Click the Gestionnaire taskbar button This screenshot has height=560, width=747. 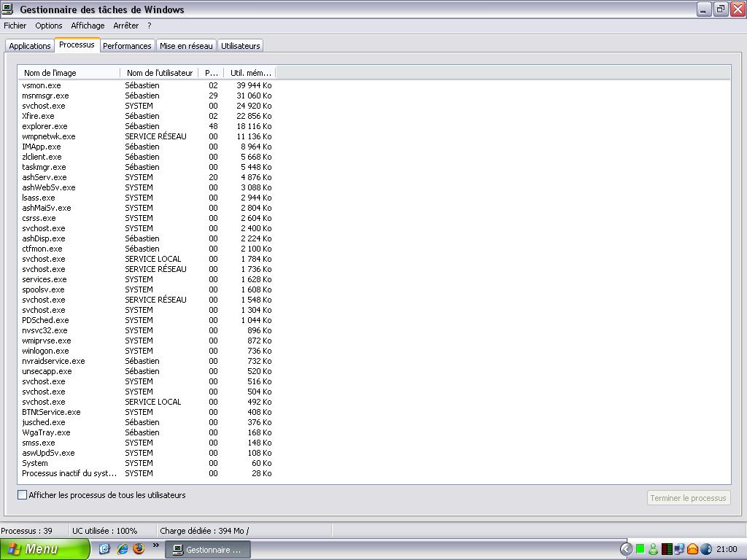pyautogui.click(x=208, y=550)
